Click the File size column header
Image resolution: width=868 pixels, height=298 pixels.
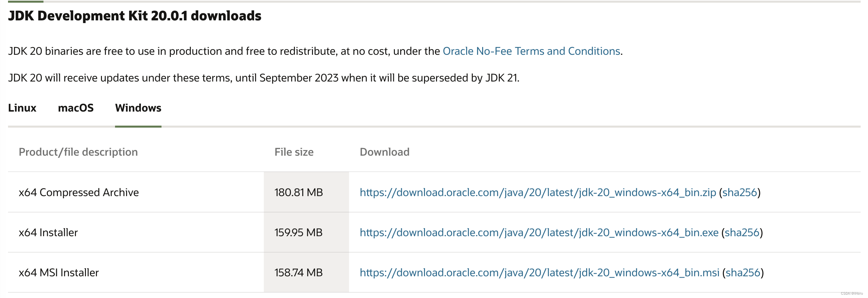pyautogui.click(x=294, y=152)
